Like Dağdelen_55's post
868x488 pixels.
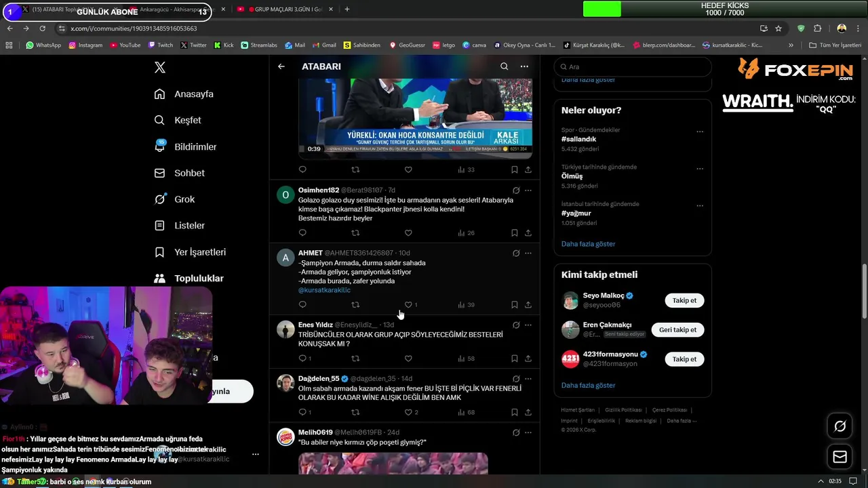coord(408,412)
